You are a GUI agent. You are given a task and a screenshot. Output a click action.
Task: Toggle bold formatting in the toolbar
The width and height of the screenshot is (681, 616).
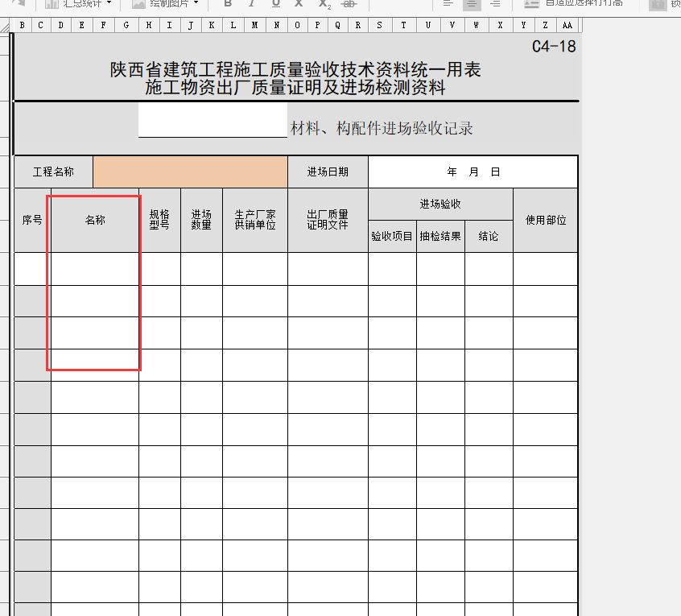coord(228,4)
